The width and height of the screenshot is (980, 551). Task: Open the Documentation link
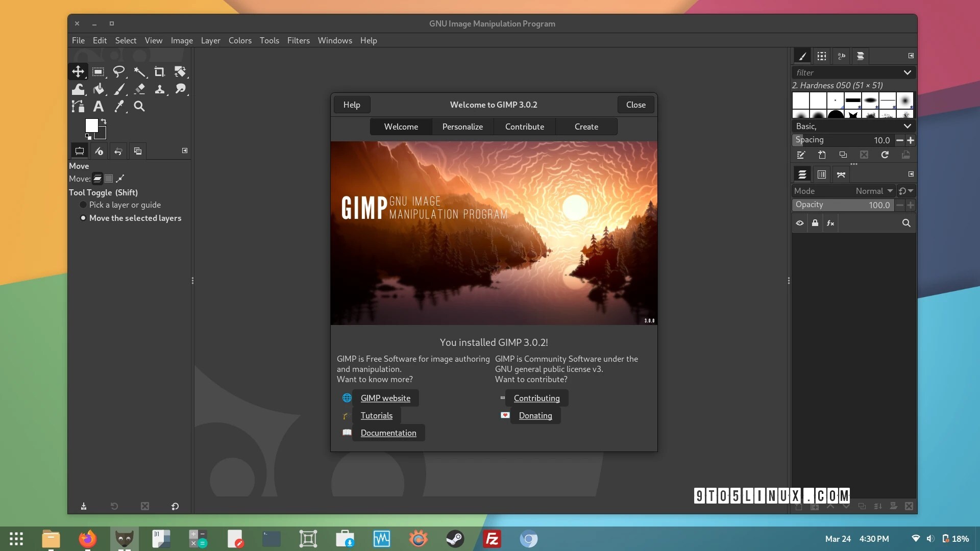click(x=388, y=433)
